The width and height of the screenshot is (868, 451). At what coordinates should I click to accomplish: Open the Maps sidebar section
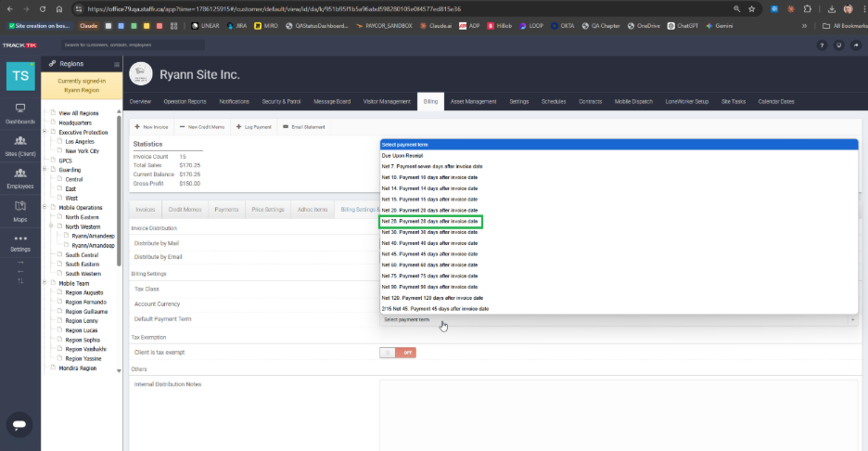click(20, 211)
